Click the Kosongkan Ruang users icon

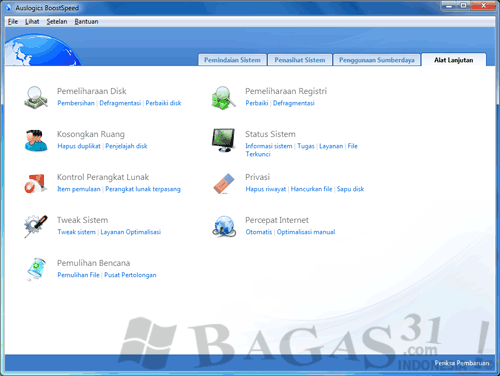[x=36, y=140]
